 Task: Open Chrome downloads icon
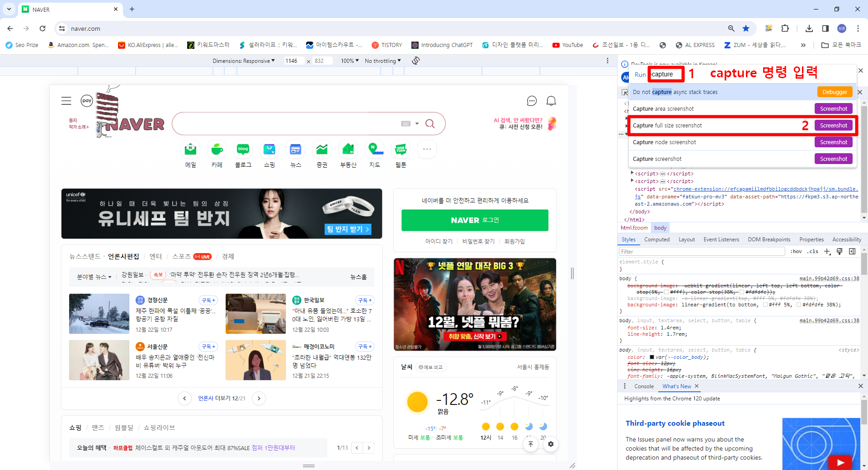point(809,28)
